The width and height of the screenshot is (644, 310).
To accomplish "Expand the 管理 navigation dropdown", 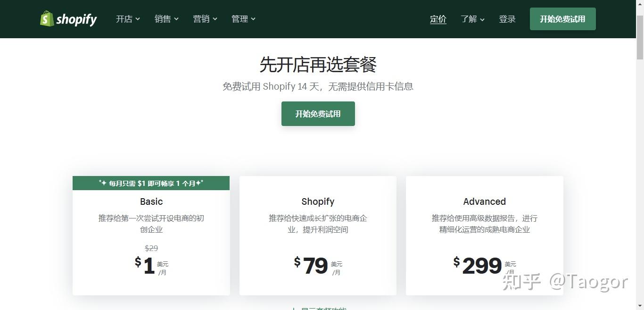I will pos(243,19).
